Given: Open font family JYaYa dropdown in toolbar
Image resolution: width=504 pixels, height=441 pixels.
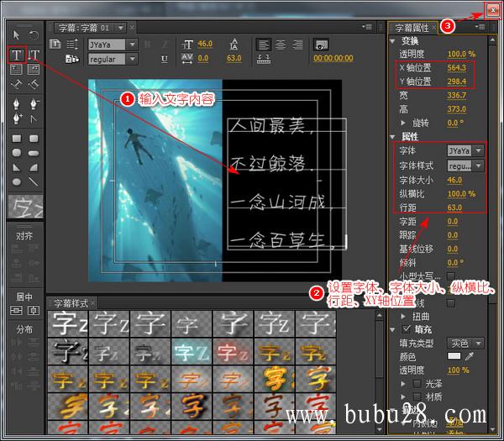Looking at the screenshot, I should coord(132,45).
